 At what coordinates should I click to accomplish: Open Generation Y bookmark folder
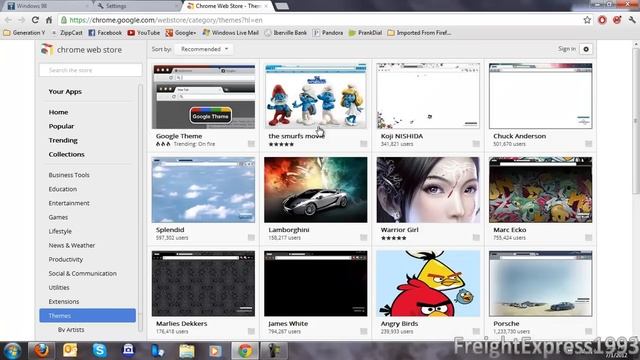(x=24, y=33)
